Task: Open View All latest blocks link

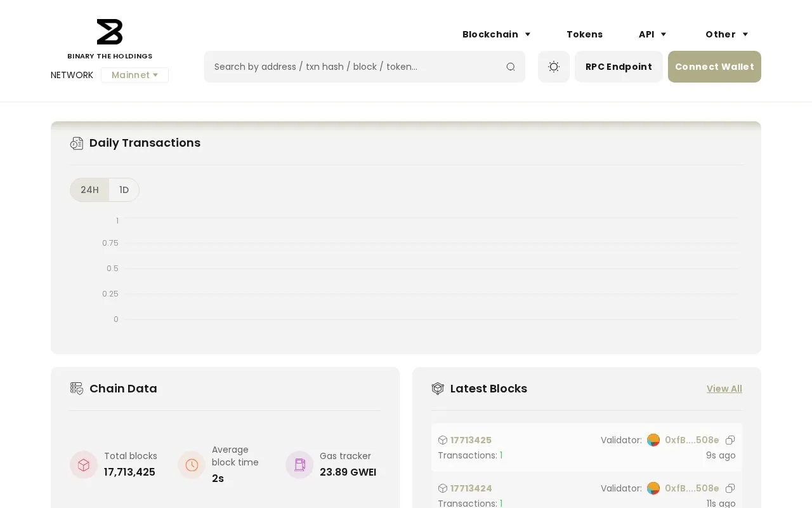Action: coord(724,389)
